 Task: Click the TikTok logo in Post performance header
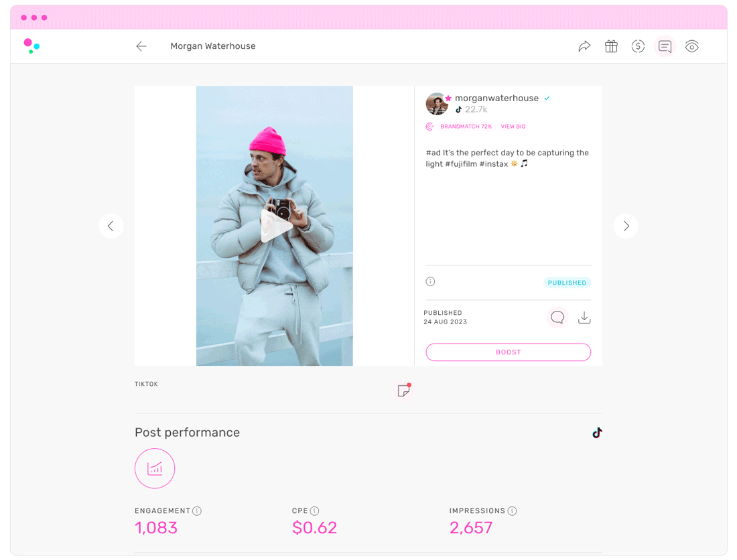tap(596, 433)
